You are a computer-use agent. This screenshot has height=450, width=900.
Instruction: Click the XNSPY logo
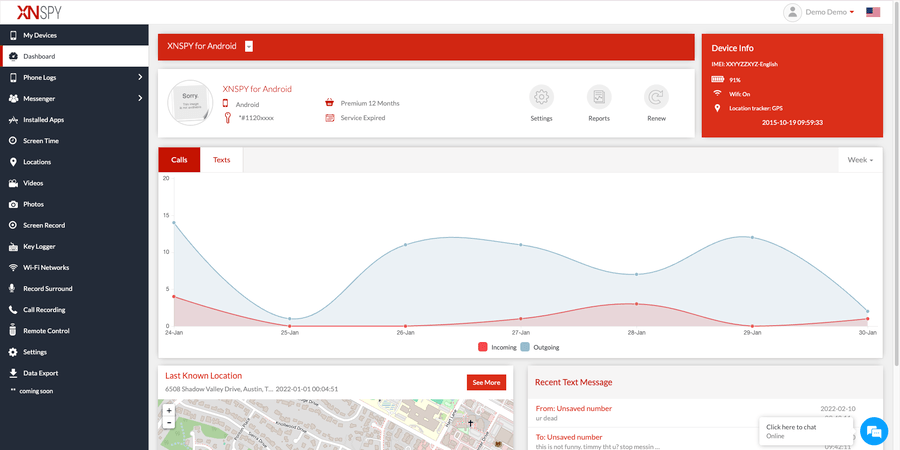(39, 12)
